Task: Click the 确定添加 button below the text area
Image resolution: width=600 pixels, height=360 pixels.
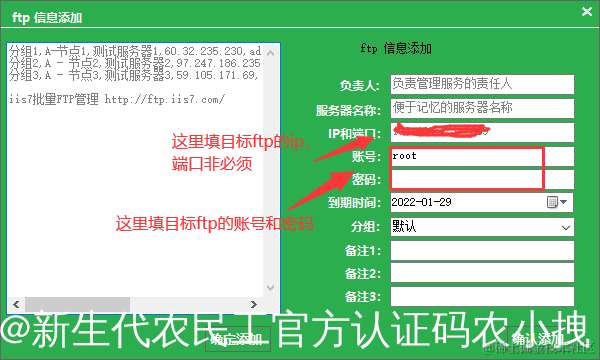Action: pyautogui.click(x=238, y=339)
